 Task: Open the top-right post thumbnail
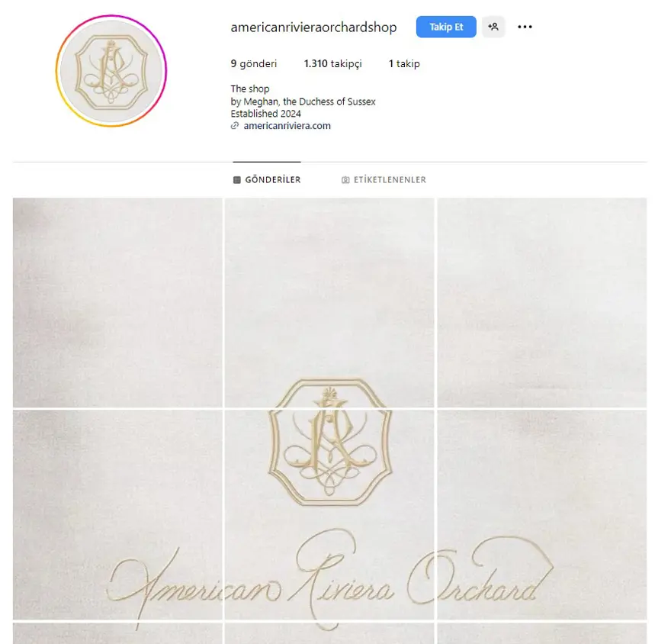(x=542, y=302)
